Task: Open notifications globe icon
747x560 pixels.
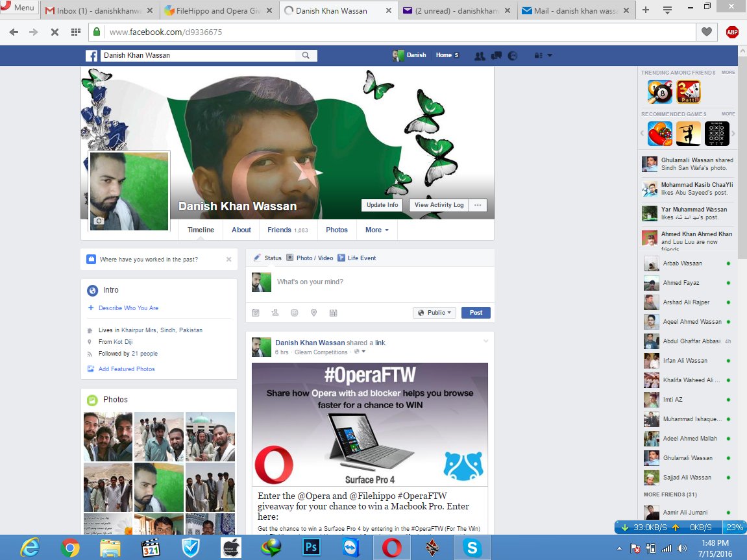Action: tap(513, 56)
